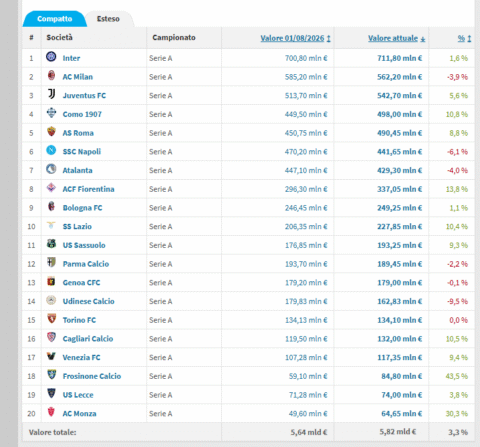Open the Bologna FC club link
This screenshot has height=447, width=480.
coord(83,208)
